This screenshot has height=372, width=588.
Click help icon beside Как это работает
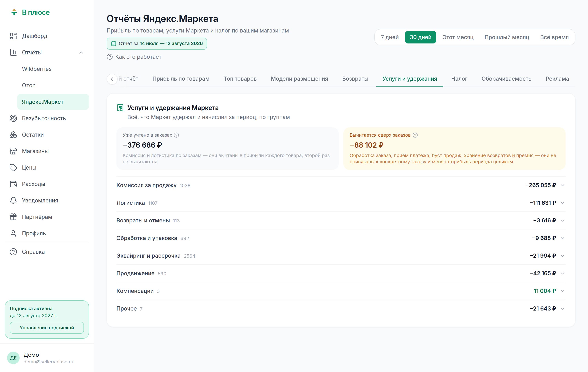(x=110, y=57)
